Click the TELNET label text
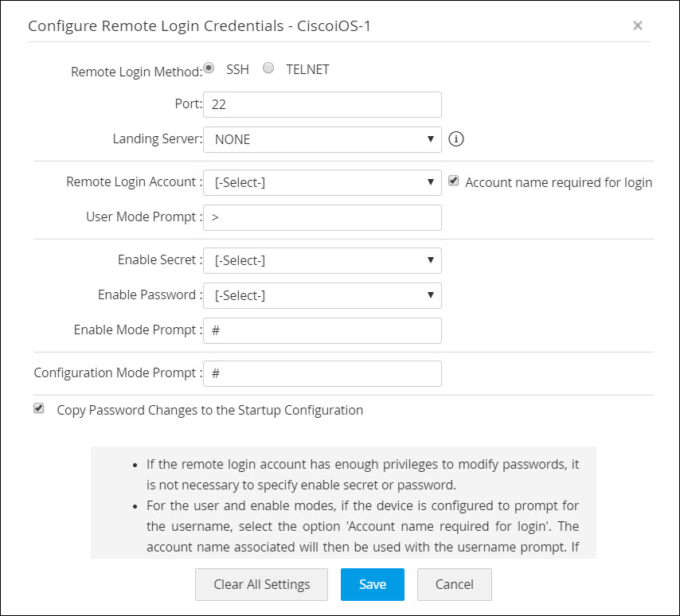680x616 pixels. (x=307, y=69)
